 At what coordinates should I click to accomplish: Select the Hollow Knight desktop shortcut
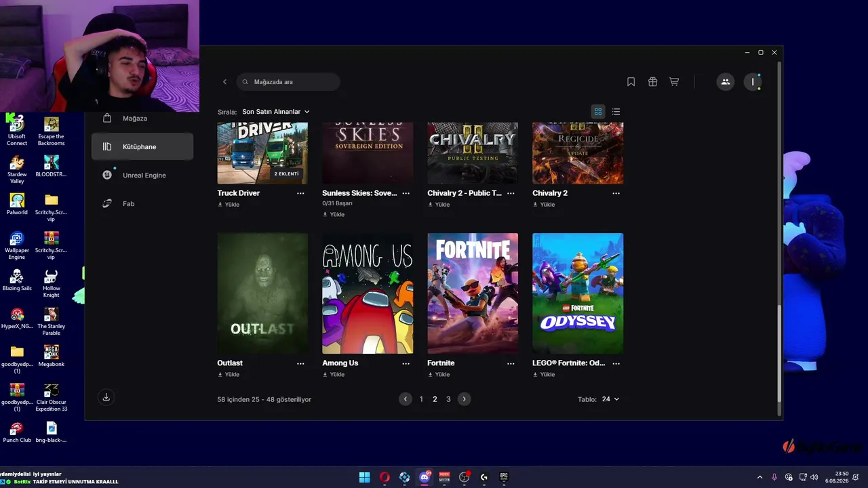pyautogui.click(x=52, y=283)
